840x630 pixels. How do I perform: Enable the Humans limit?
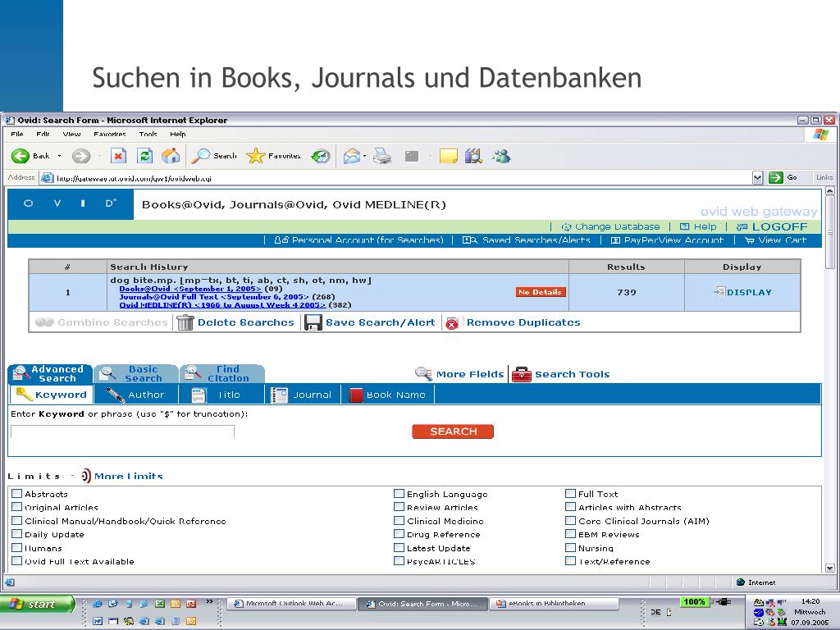click(17, 547)
